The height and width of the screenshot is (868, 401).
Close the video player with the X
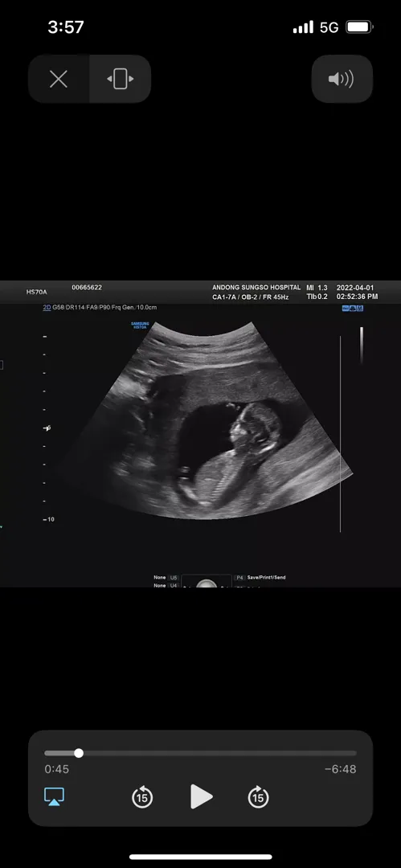tap(59, 79)
